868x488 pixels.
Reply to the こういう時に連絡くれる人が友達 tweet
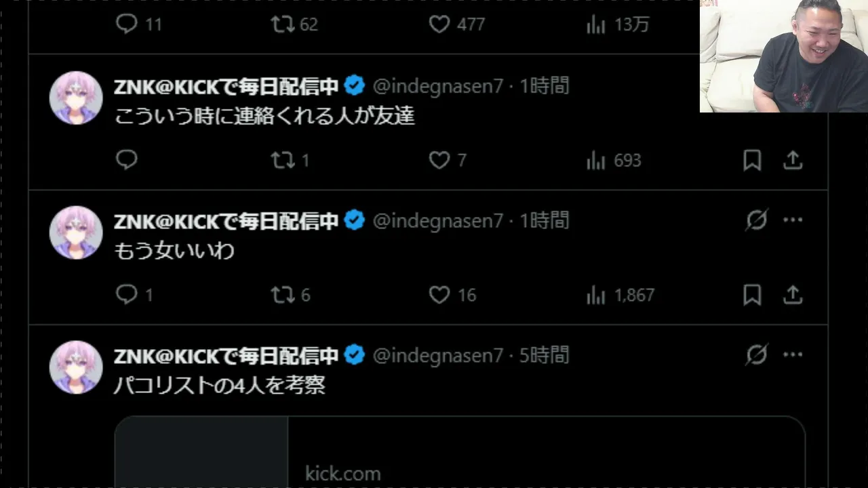click(x=127, y=160)
